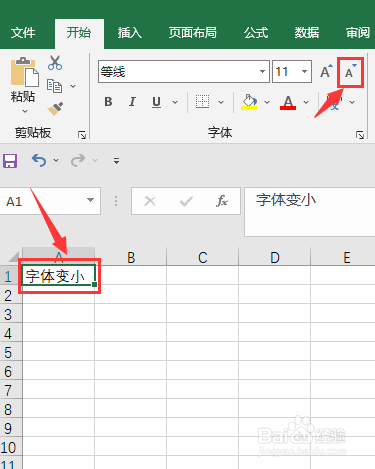Select row 2 header
The height and width of the screenshot is (469, 375).
pos(11,295)
